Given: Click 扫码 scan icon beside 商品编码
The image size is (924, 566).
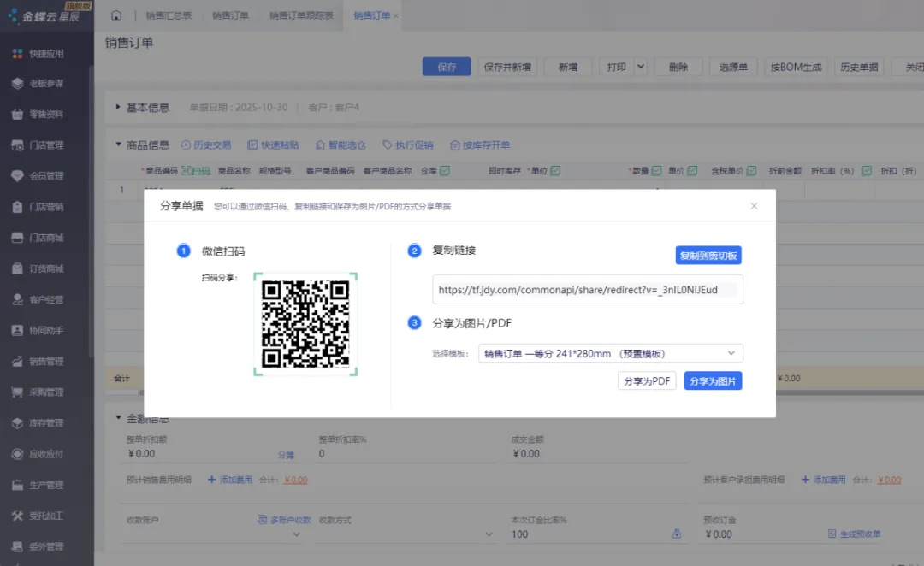Looking at the screenshot, I should coord(196,171).
